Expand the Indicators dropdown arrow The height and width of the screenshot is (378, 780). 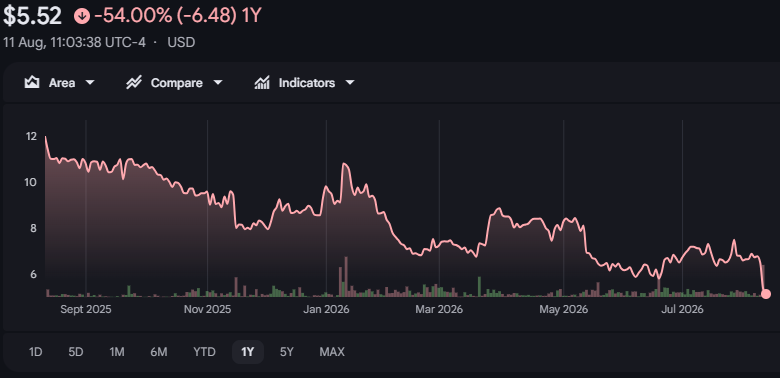click(350, 83)
